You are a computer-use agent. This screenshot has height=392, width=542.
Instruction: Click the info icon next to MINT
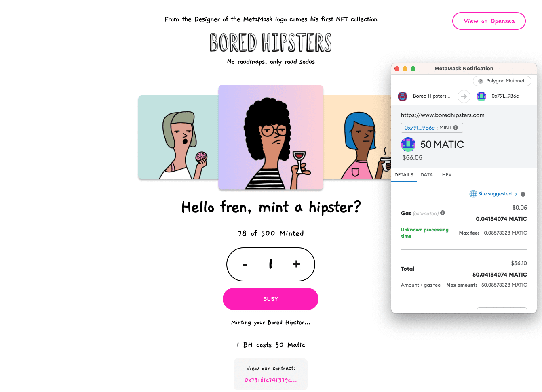[x=456, y=128]
